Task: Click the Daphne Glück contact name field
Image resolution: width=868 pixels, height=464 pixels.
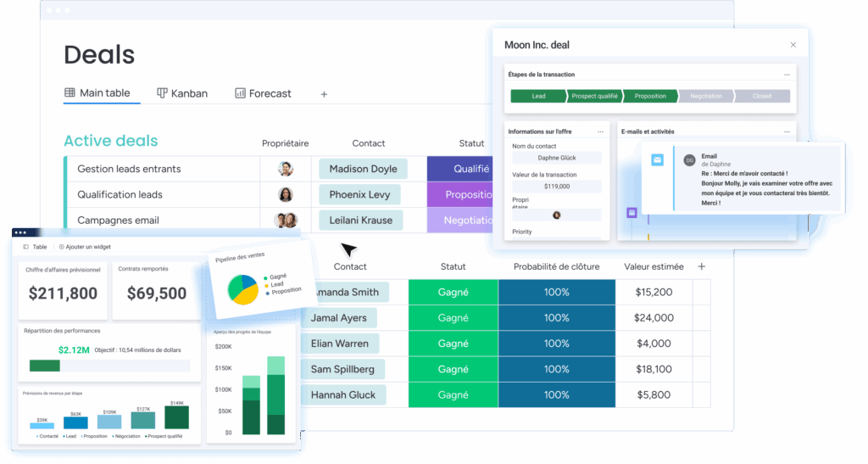Action: [556, 158]
